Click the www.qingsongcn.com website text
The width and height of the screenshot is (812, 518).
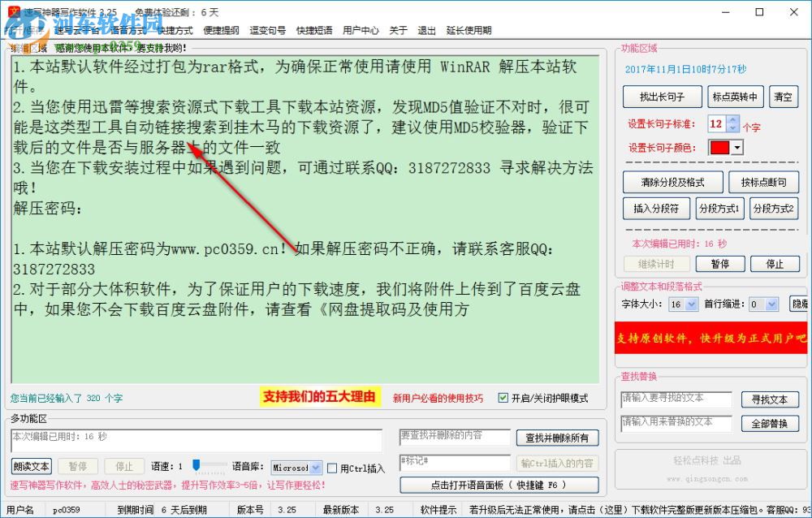click(707, 479)
